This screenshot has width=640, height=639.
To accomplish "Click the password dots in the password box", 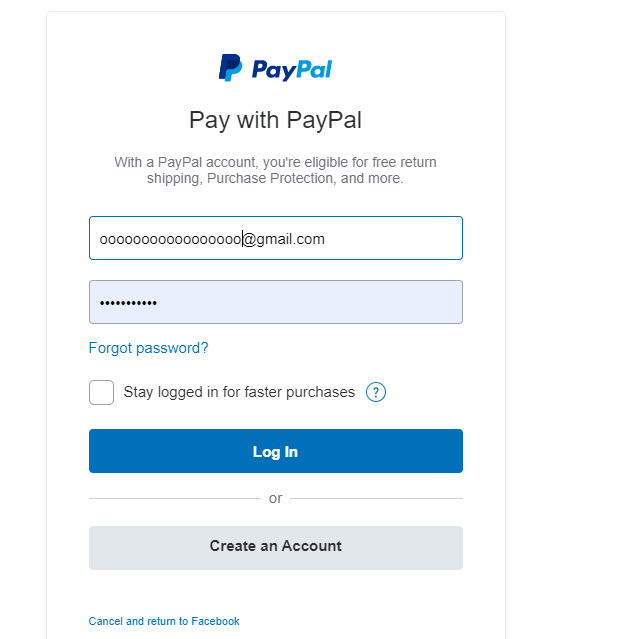I will 128,303.
